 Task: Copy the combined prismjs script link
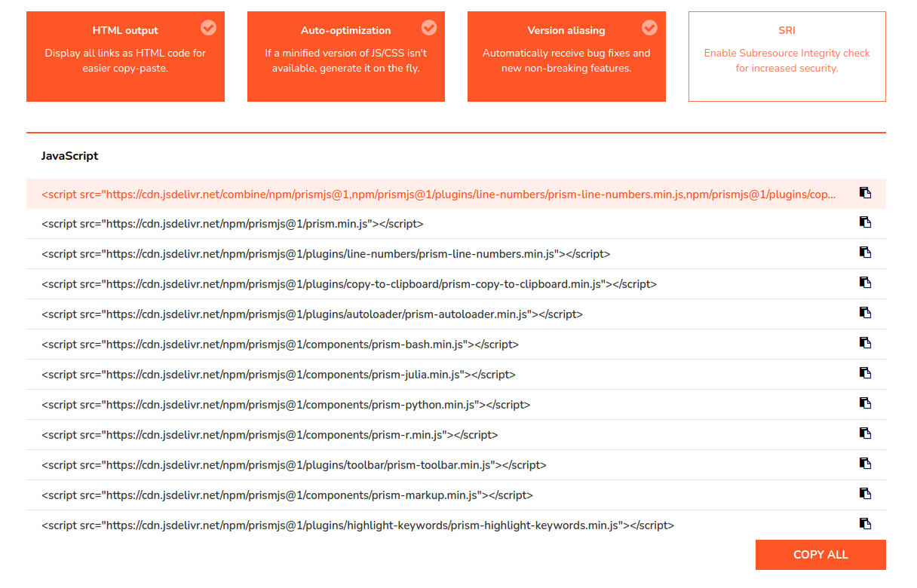[x=865, y=192]
